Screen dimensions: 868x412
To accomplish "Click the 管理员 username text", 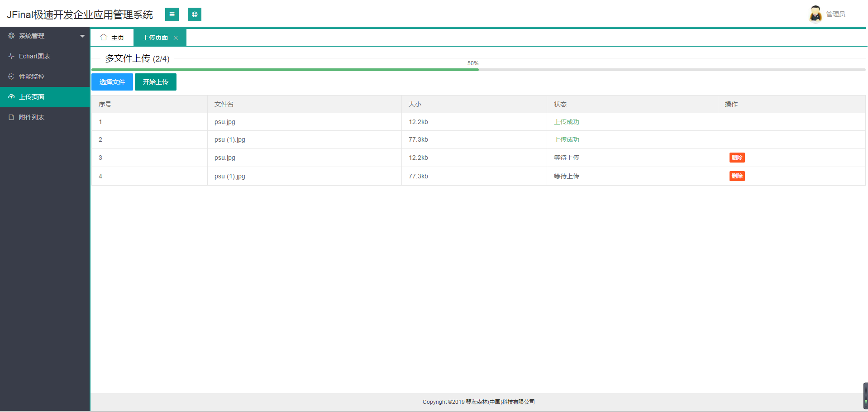I will 835,14.
